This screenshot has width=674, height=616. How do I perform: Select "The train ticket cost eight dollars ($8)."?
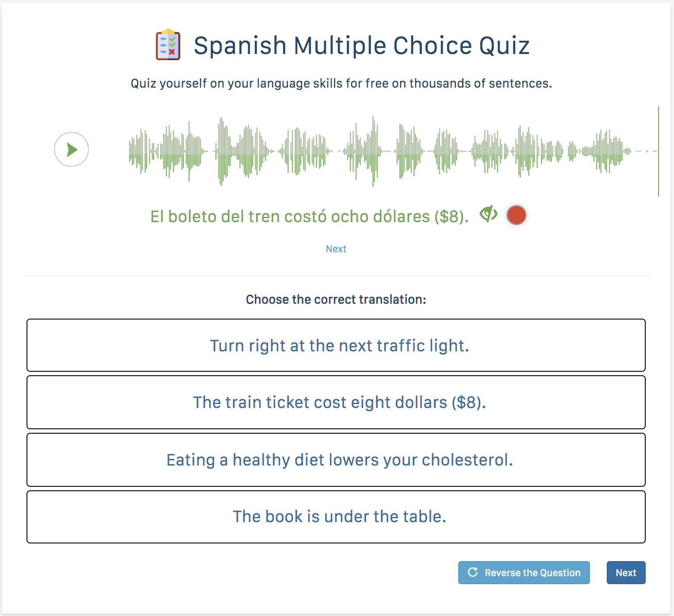[x=336, y=402]
